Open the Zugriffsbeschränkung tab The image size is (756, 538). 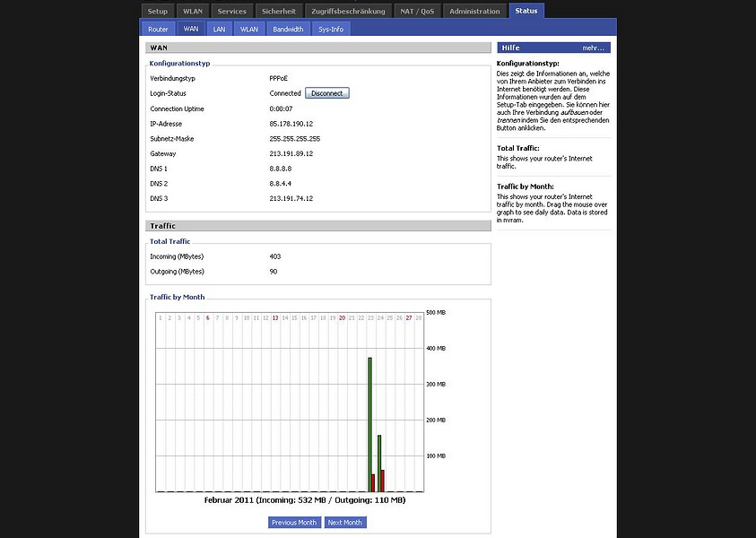pyautogui.click(x=349, y=12)
